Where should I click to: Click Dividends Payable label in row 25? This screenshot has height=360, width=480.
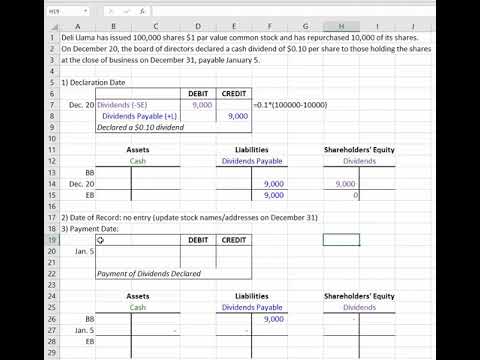point(252,307)
